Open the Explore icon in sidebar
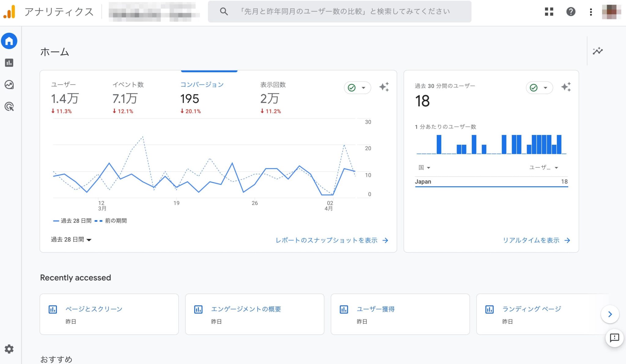Image resolution: width=626 pixels, height=364 pixels. [x=9, y=85]
